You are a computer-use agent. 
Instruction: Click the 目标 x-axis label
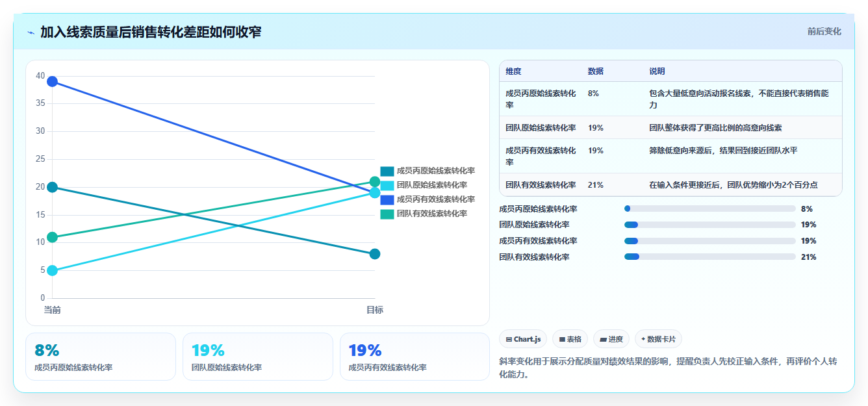(x=375, y=310)
